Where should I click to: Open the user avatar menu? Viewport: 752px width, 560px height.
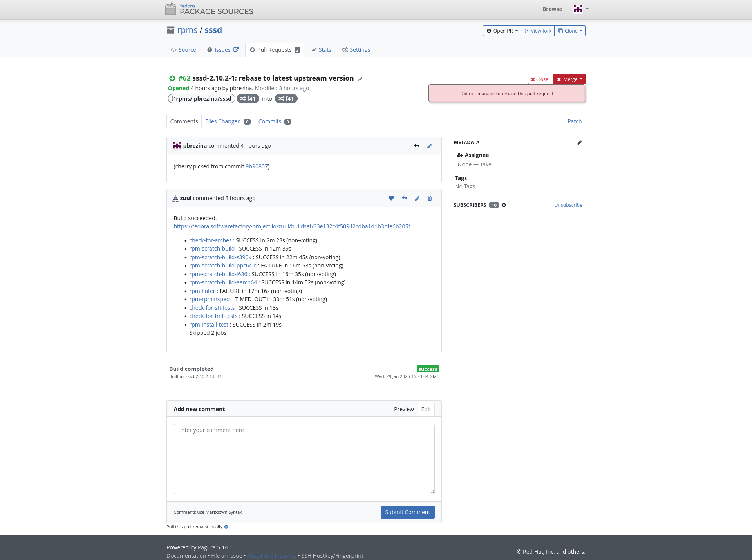(581, 9)
